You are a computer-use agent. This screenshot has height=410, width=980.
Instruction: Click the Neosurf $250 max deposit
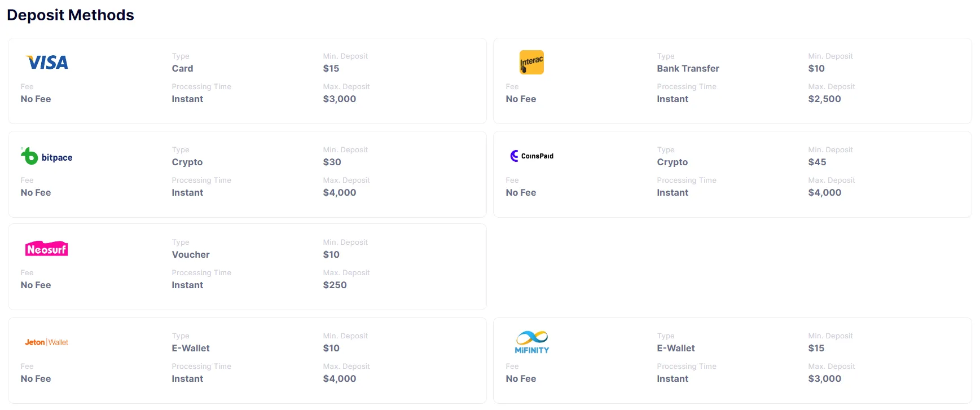(x=335, y=285)
